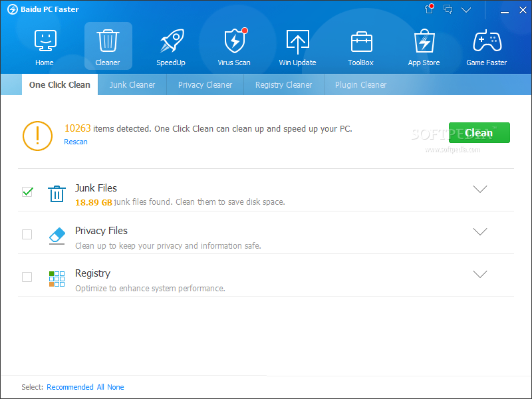Open the feedback chat bubbles icon

pos(448,9)
